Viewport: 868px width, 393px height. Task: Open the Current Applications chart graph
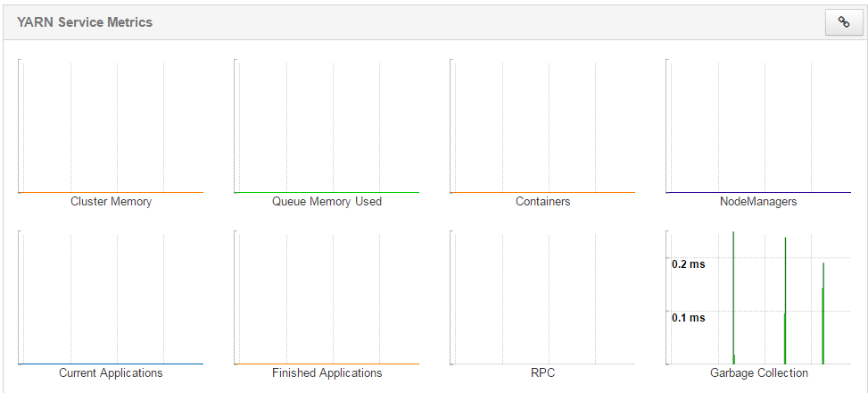(111, 297)
